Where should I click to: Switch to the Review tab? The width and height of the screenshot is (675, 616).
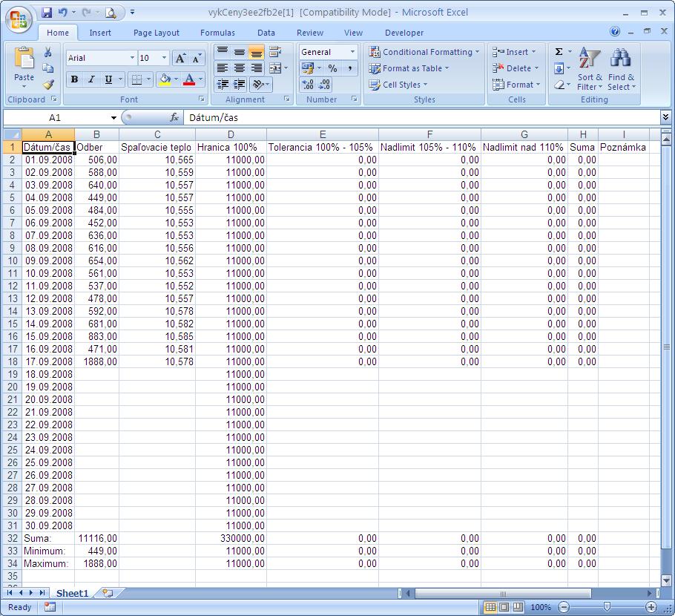[x=310, y=33]
